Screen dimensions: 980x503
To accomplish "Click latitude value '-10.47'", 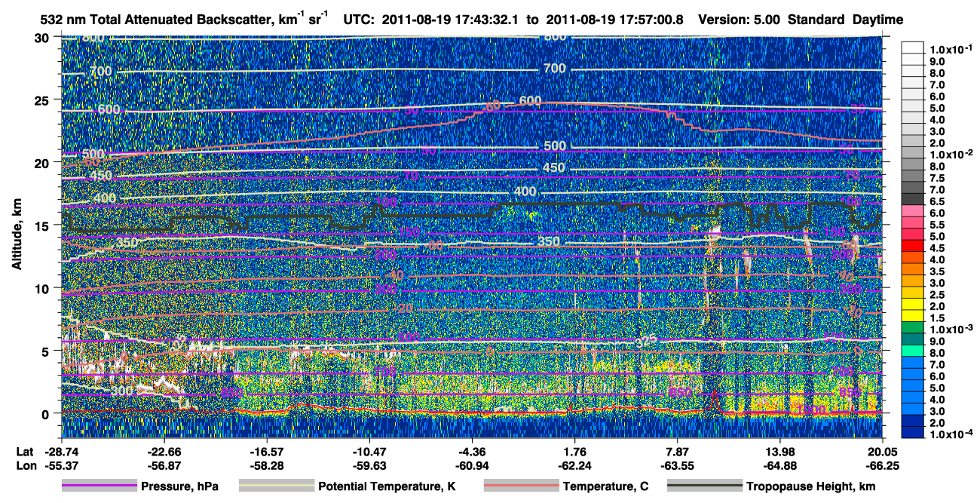I will (x=369, y=452).
